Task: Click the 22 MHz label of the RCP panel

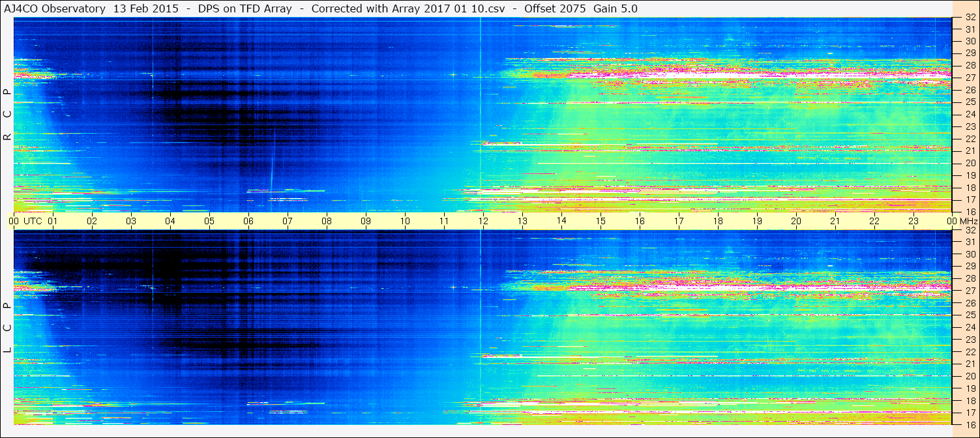Action: (x=970, y=139)
